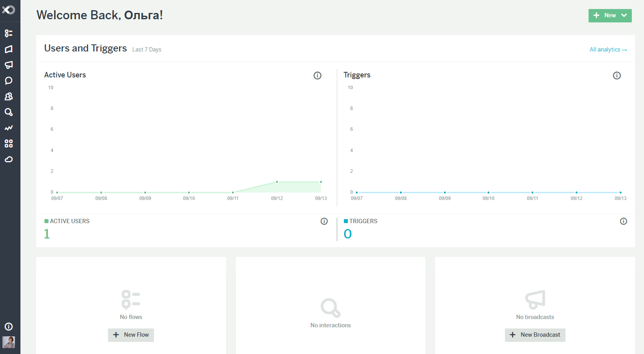This screenshot has width=644, height=354.
Task: Open the user profile avatar
Action: click(x=9, y=342)
